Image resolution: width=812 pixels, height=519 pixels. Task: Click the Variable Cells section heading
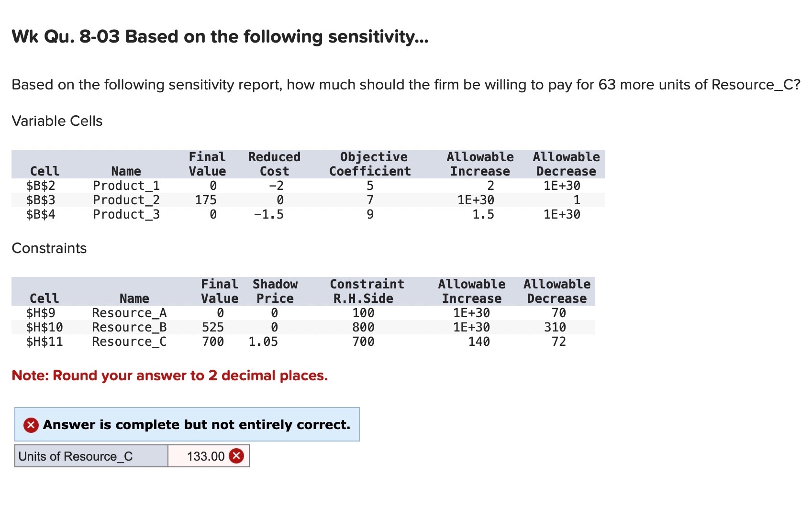click(x=56, y=121)
